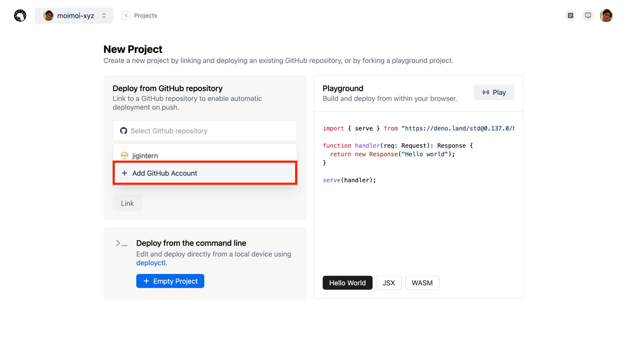The height and width of the screenshot is (364, 627).
Task: Click the back chevron beside Projects
Action: coord(126,16)
